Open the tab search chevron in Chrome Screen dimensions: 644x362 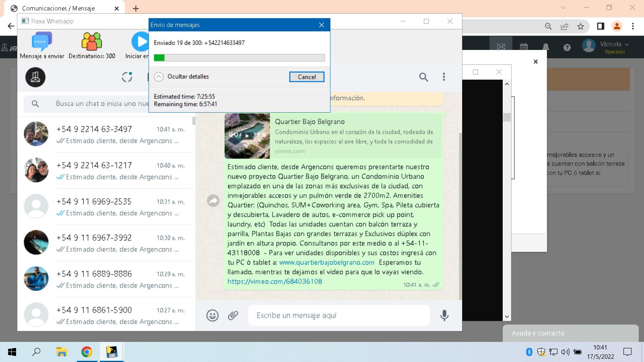(563, 8)
